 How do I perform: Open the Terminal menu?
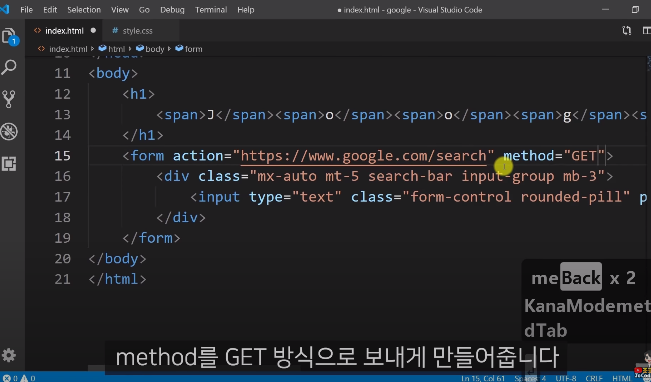tap(211, 10)
